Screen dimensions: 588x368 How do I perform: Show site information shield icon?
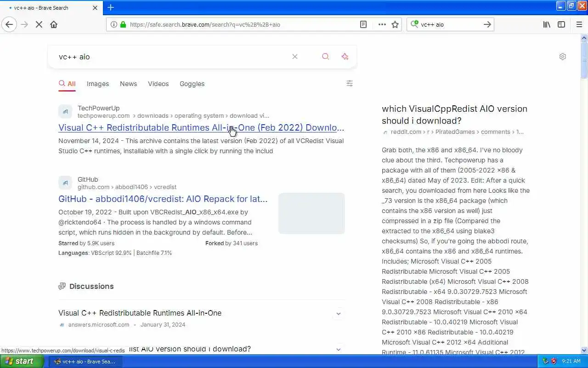click(113, 24)
